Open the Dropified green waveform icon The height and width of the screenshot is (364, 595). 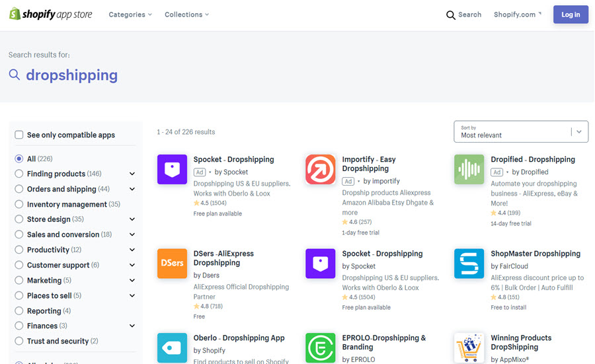click(x=469, y=170)
